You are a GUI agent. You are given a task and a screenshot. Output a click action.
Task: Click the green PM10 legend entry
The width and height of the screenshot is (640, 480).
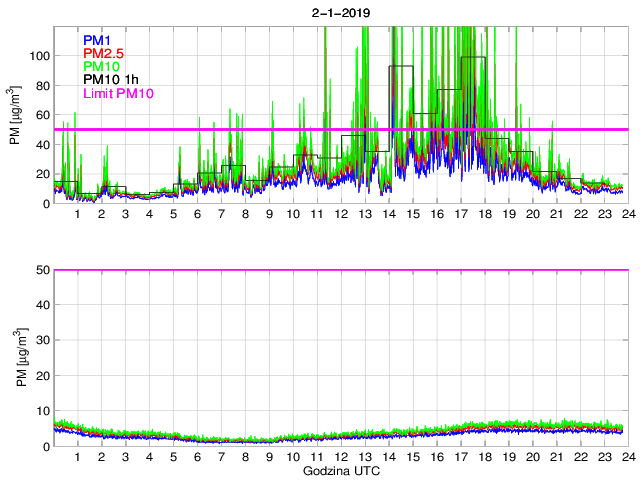[102, 67]
